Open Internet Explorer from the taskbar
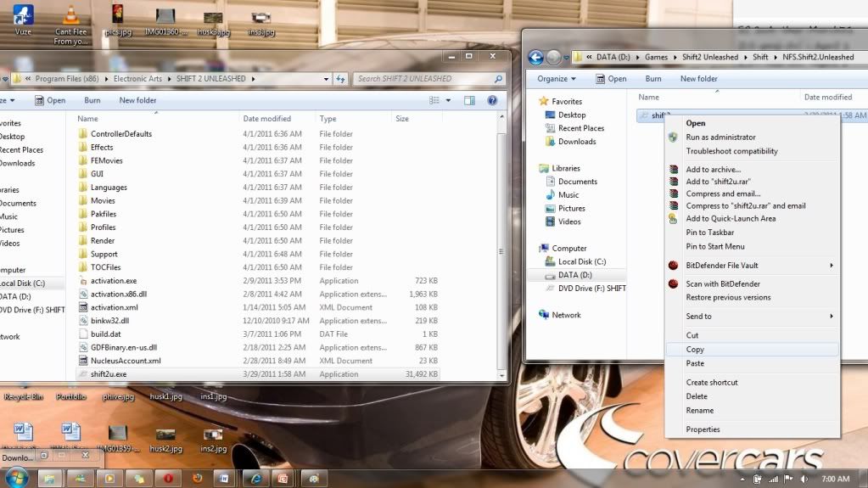Viewport: 868px width, 488px height. 255,478
